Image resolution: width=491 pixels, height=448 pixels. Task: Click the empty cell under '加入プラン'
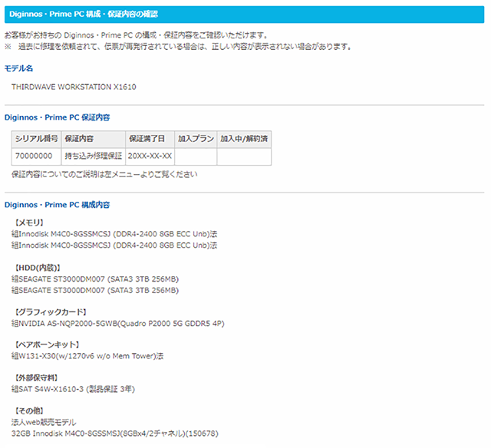196,156
